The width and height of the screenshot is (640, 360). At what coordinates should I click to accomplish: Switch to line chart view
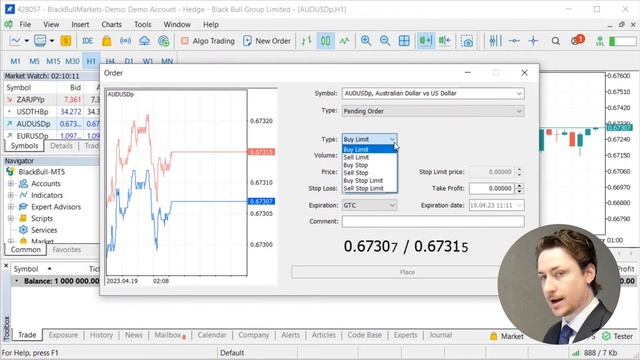pos(344,41)
